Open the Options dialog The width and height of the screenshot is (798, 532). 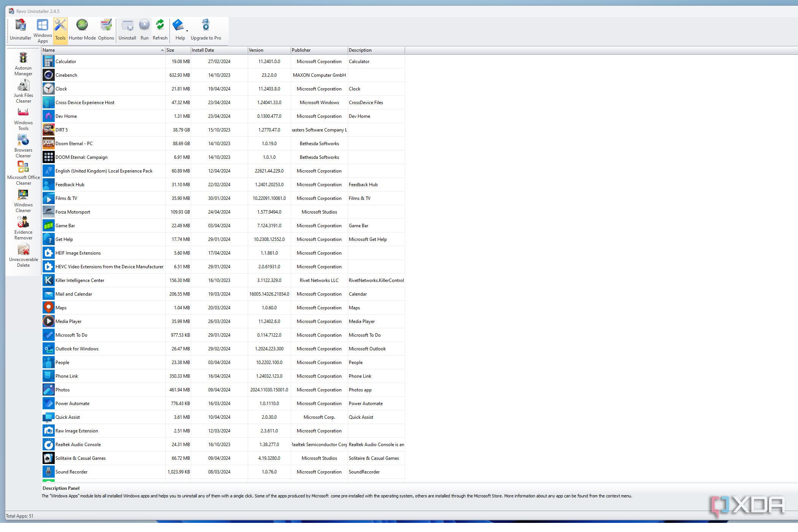106,30
